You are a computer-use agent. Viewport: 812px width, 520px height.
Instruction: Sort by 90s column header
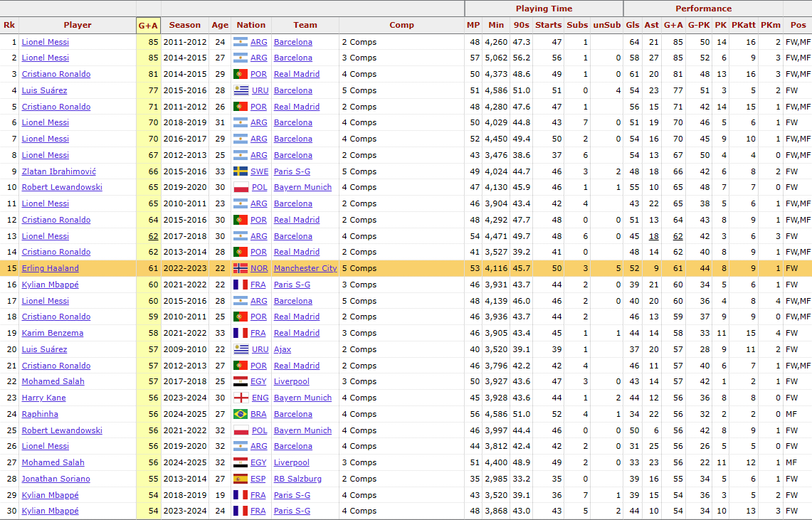click(x=522, y=25)
